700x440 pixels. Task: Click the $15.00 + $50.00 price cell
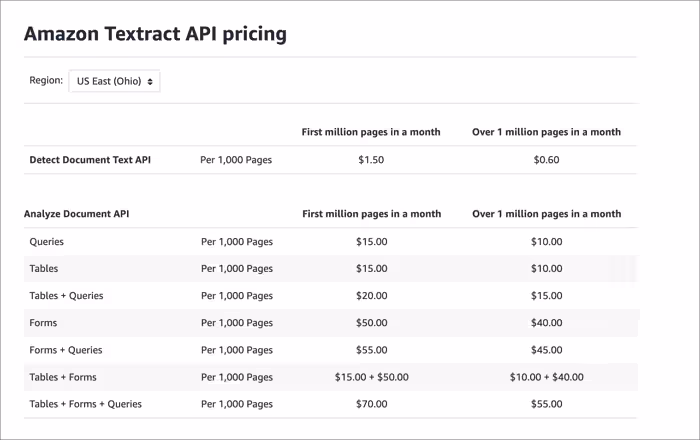[371, 377]
